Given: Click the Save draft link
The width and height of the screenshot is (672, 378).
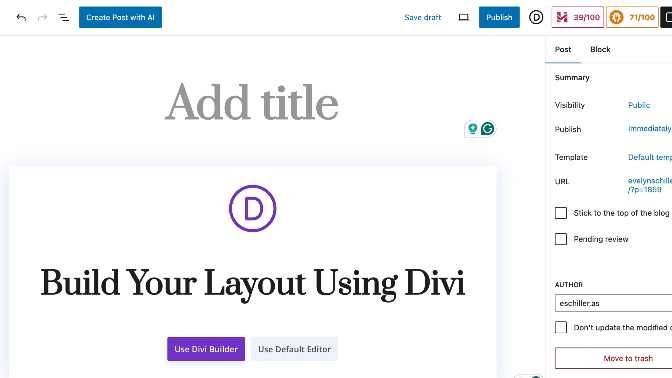Looking at the screenshot, I should point(423,17).
